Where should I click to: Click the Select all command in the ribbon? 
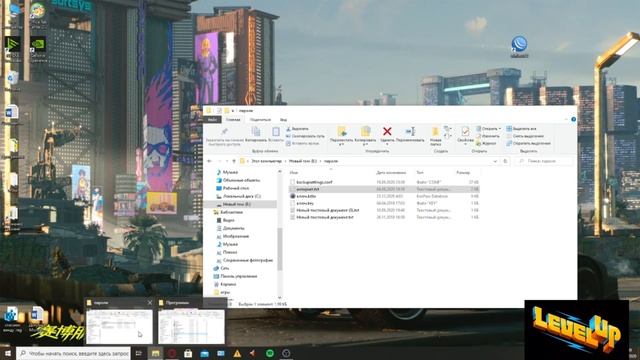(x=522, y=129)
